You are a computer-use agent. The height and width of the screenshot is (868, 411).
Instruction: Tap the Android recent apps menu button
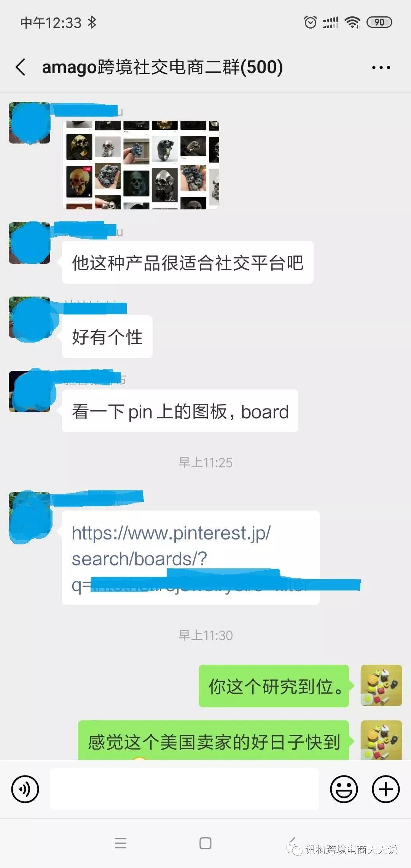click(121, 843)
